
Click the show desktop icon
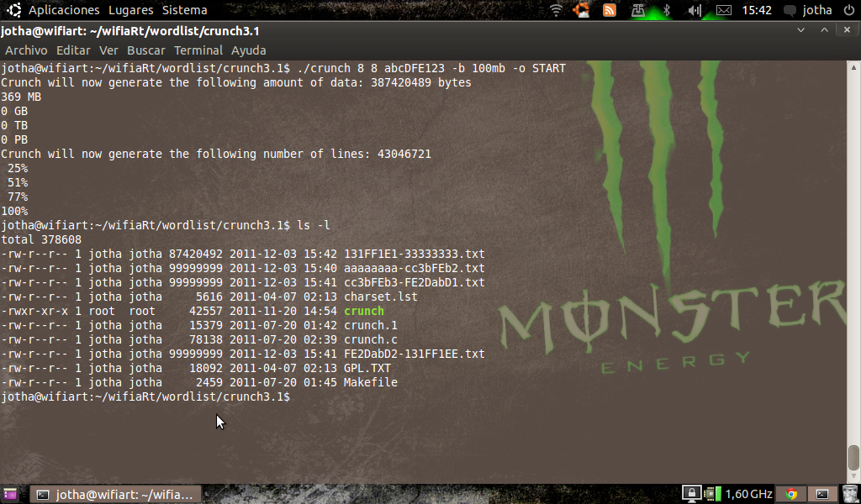11,494
